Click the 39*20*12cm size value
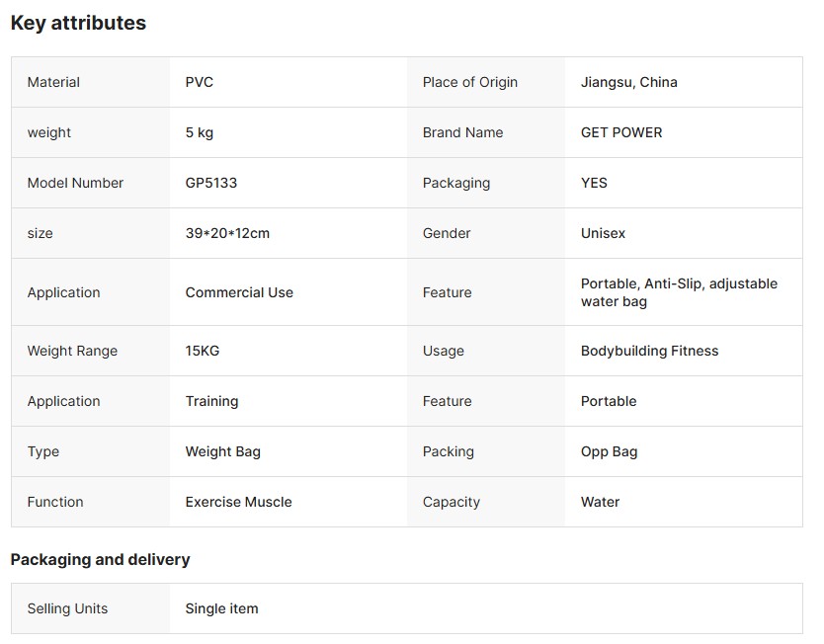This screenshot has width=824, height=644. [227, 233]
